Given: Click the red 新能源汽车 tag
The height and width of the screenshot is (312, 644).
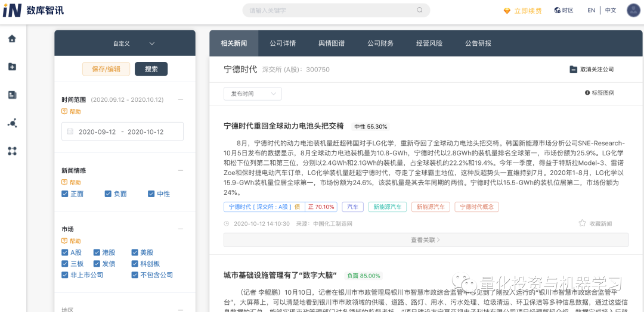Looking at the screenshot, I should pyautogui.click(x=431, y=207).
